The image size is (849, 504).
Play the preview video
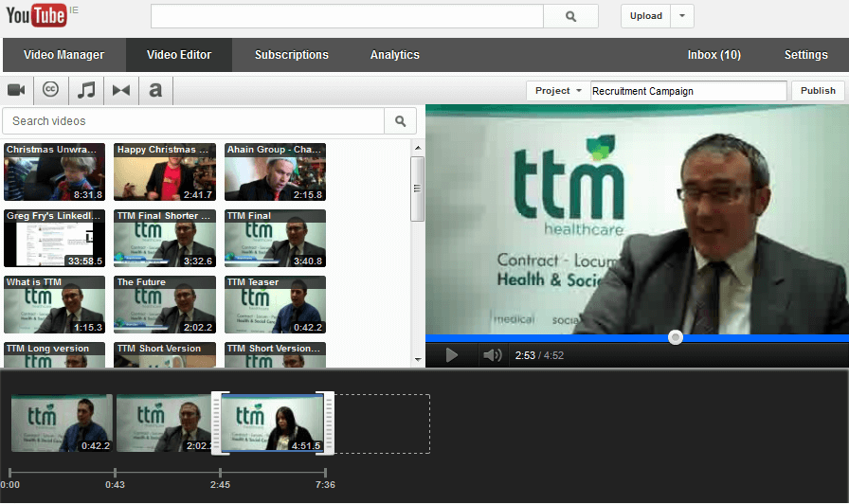[x=452, y=355]
